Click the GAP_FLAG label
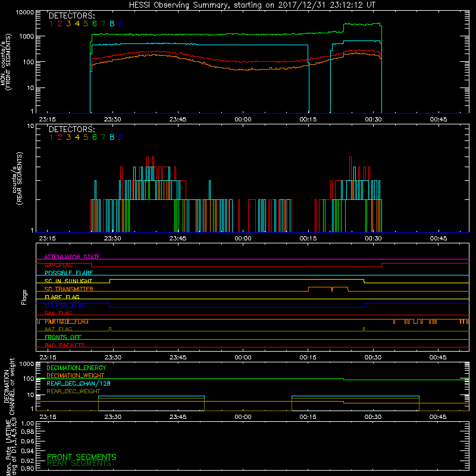 click(58, 265)
